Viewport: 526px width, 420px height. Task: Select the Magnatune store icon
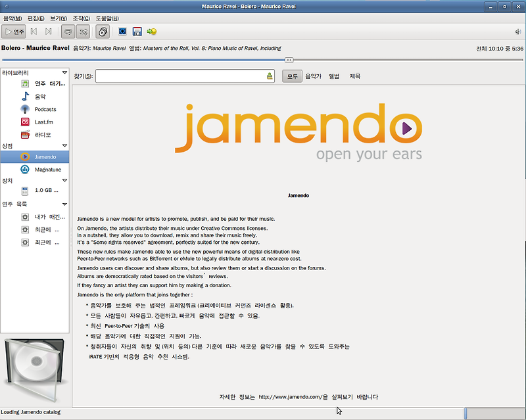point(25,170)
